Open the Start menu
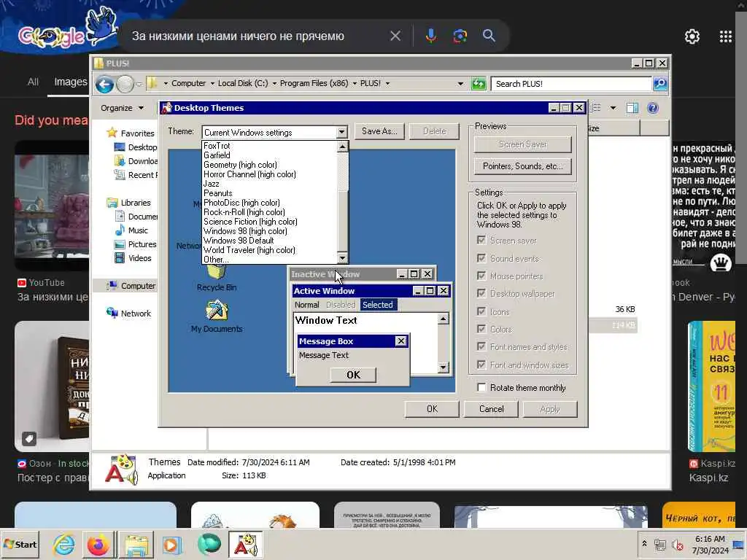The image size is (747, 560). tap(20, 544)
